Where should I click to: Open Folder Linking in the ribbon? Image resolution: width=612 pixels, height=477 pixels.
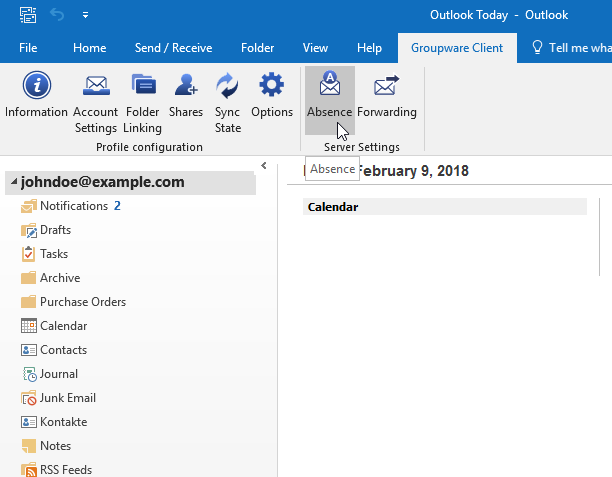tap(142, 102)
